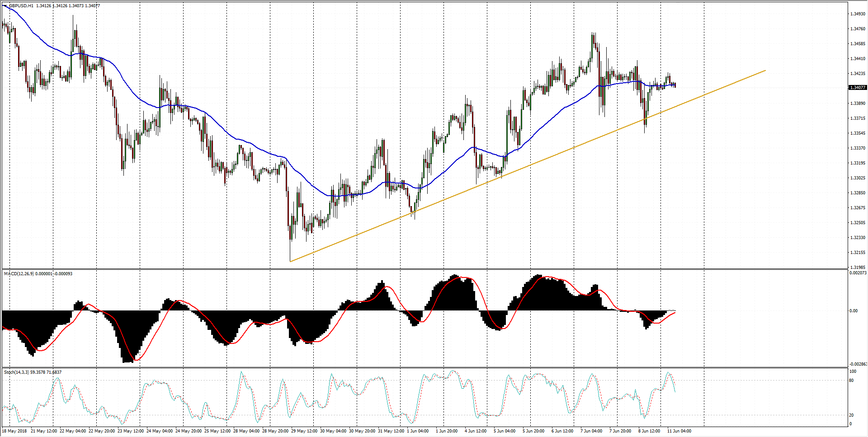The height and width of the screenshot is (437, 868).
Task: Click the 1.33370 price axis label
Action: click(857, 148)
